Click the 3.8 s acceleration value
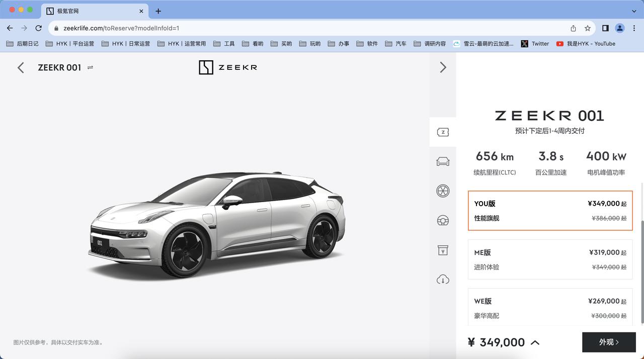The height and width of the screenshot is (359, 644). (551, 156)
